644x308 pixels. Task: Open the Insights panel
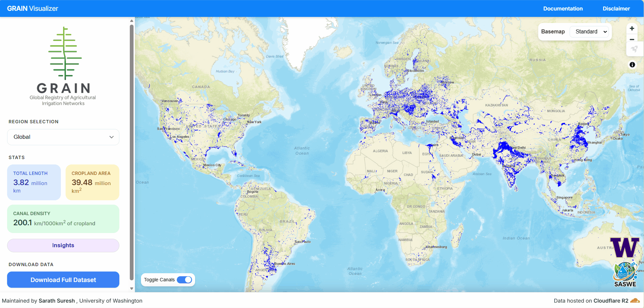[63, 245]
